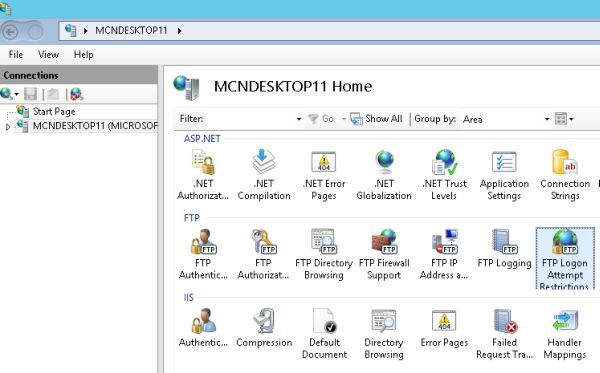Open the Help menu
Viewport: 600px width, 373px height.
pos(83,55)
